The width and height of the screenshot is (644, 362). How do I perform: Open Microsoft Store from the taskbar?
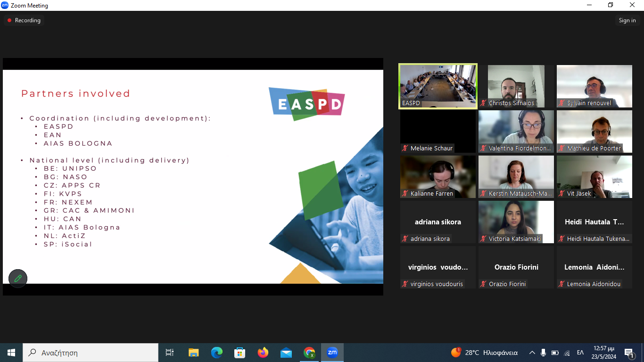point(240,353)
